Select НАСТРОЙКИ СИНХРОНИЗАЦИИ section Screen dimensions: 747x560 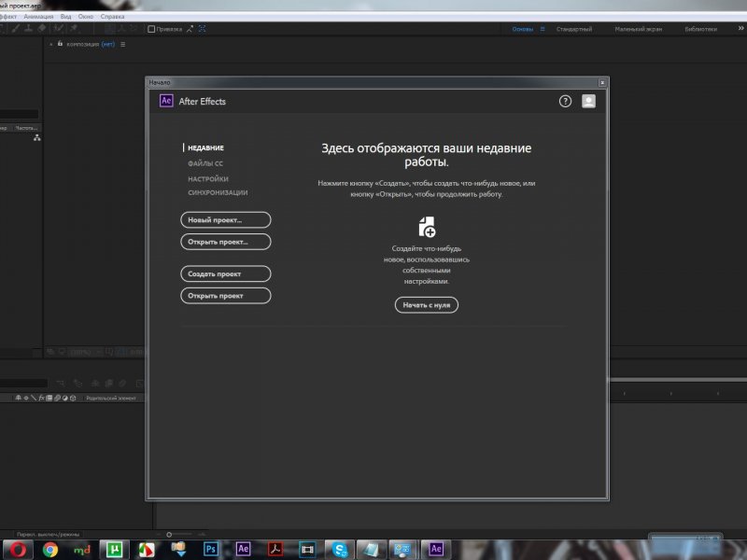[218, 186]
